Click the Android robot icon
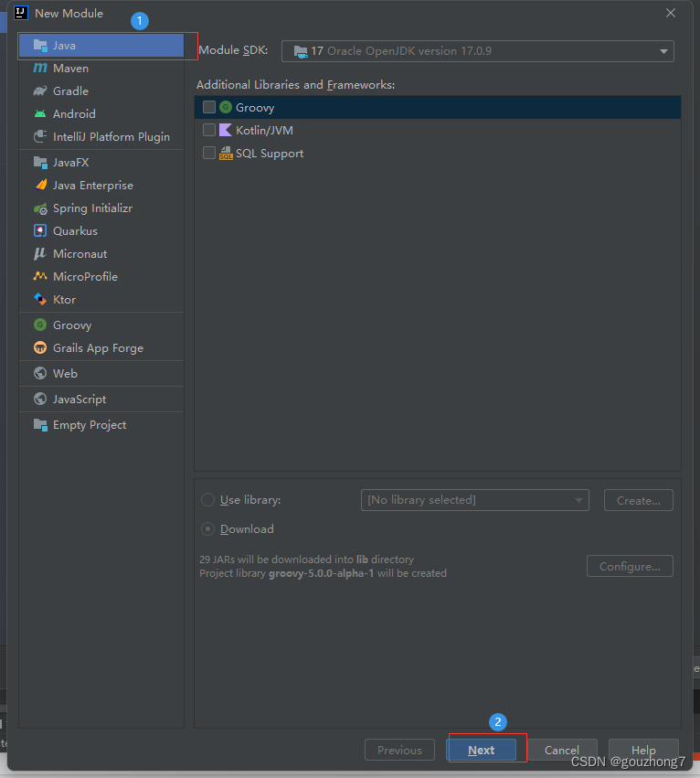The image size is (700, 778). (40, 113)
